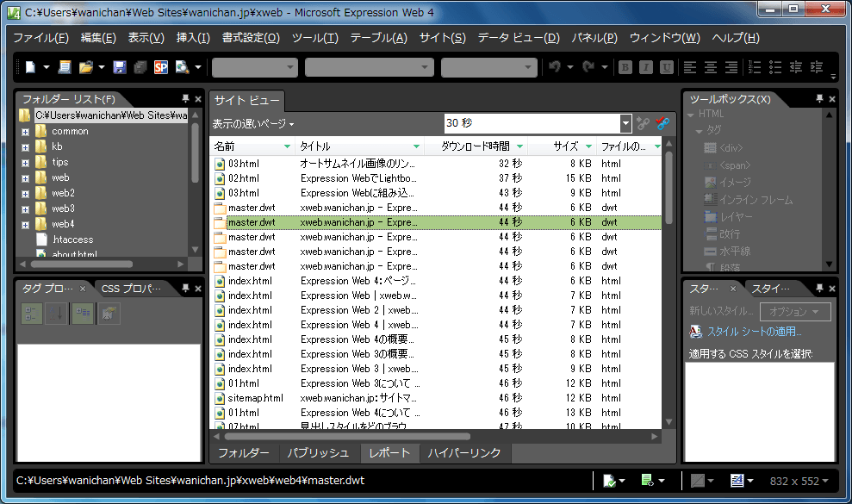Viewport: 852px width, 504px height.
Task: Expand the common folder
Action: click(x=25, y=132)
